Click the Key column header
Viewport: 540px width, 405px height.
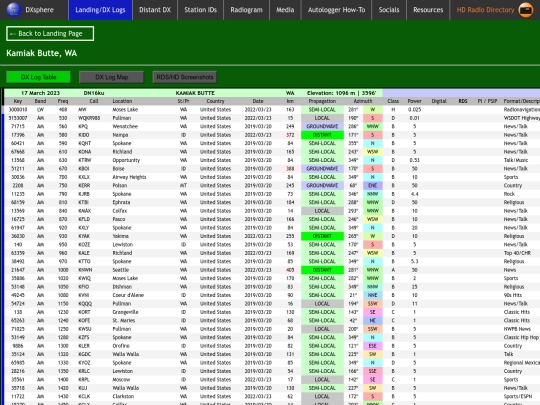tap(18, 101)
